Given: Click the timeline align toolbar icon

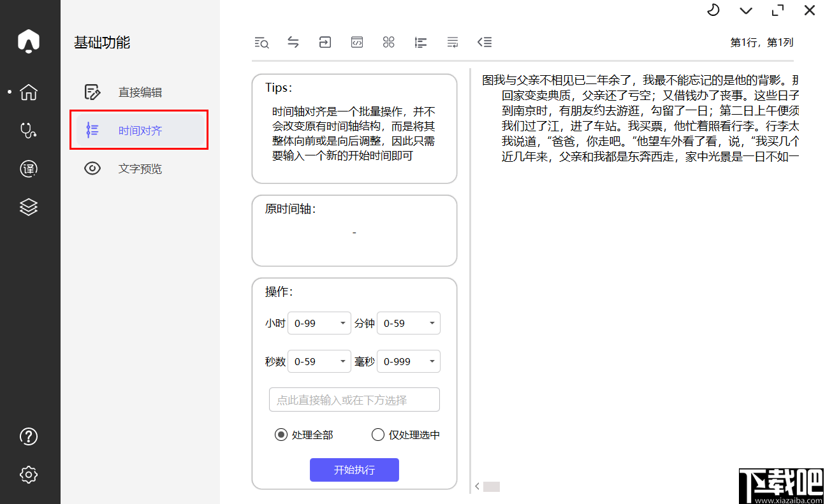Looking at the screenshot, I should pos(421,43).
